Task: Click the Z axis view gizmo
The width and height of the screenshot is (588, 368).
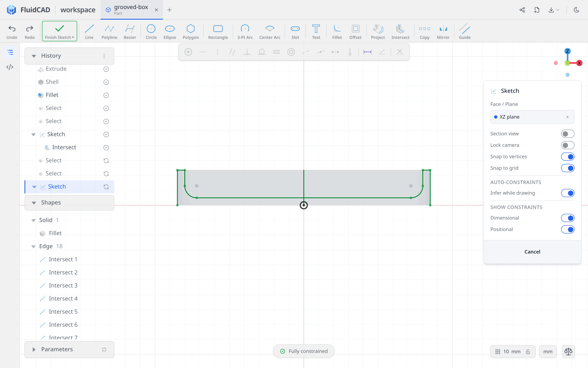Action: (567, 51)
